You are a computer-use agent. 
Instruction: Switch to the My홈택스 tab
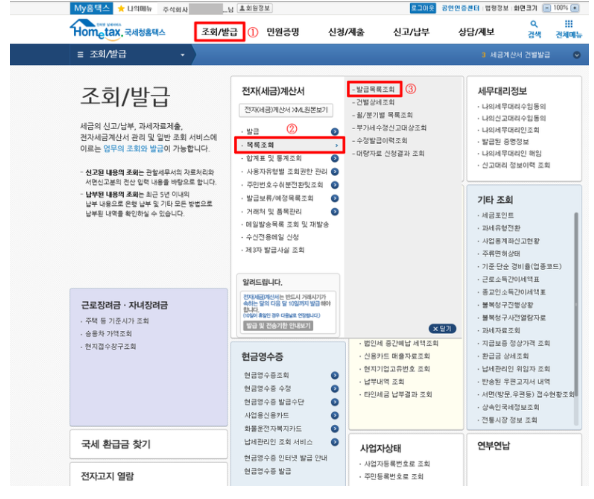click(91, 8)
